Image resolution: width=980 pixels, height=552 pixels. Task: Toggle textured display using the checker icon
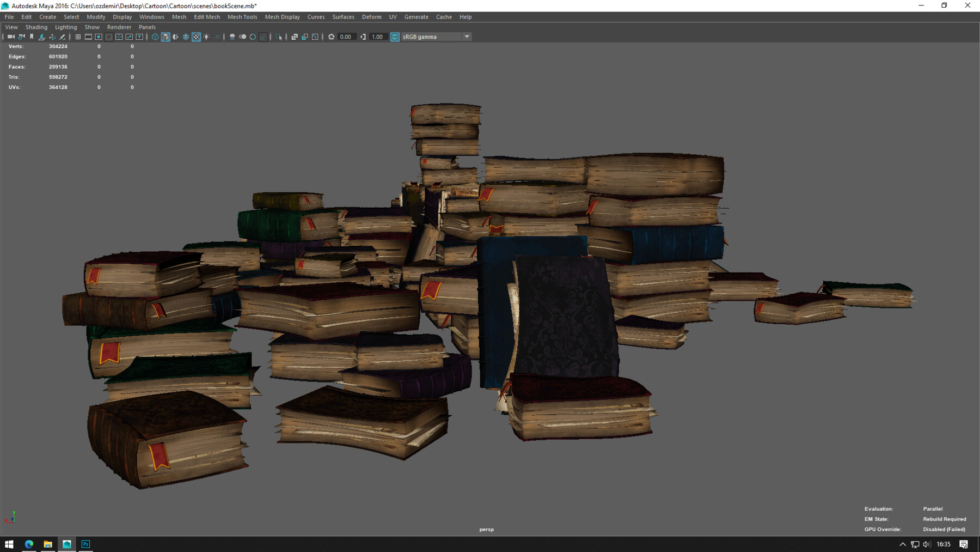[x=197, y=37]
